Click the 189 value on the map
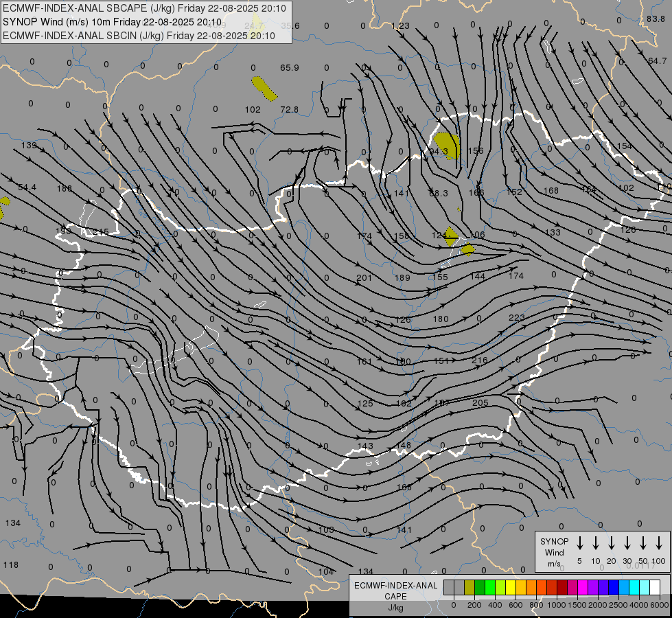 [x=402, y=278]
